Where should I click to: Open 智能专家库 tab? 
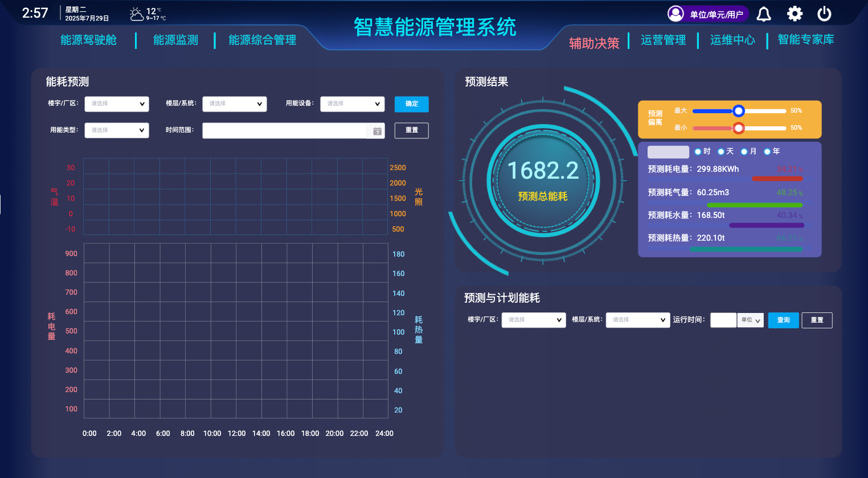coord(805,39)
